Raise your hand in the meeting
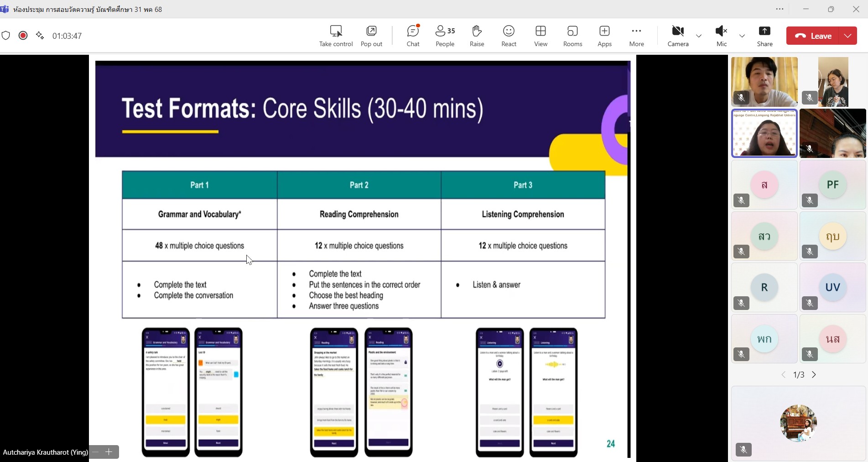The width and height of the screenshot is (868, 462). point(477,36)
